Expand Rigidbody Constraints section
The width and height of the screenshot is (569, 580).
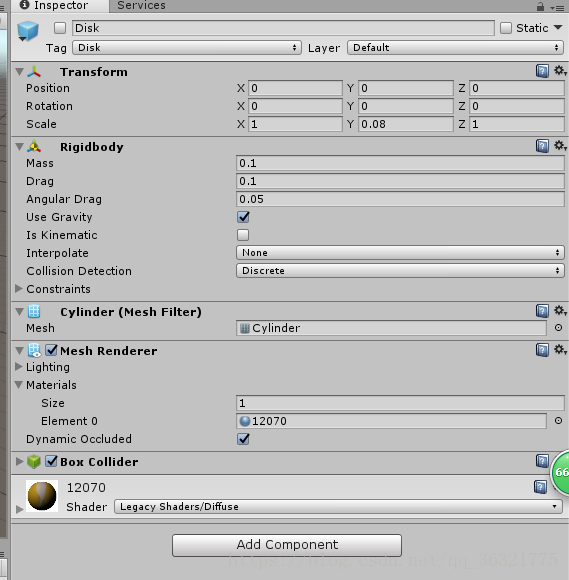pyautogui.click(x=18, y=289)
